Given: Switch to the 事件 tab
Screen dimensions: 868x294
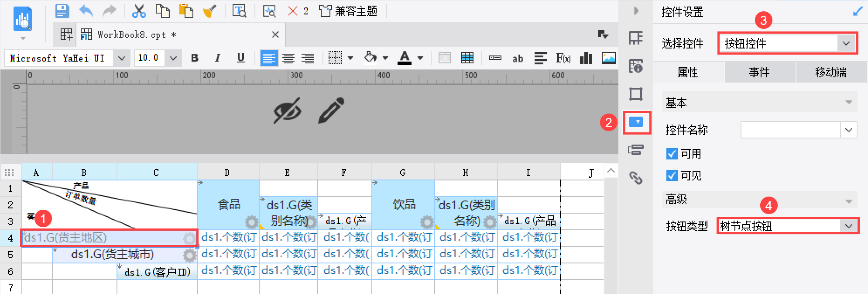Looking at the screenshot, I should (x=760, y=72).
